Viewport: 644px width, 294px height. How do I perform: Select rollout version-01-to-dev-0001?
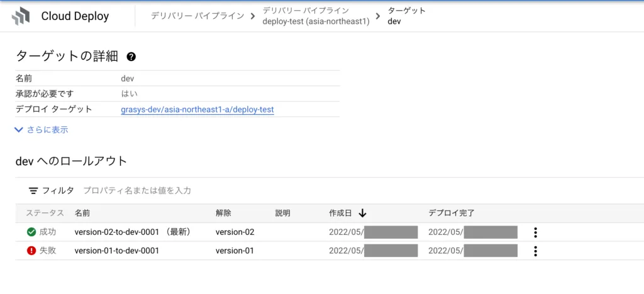(116, 251)
